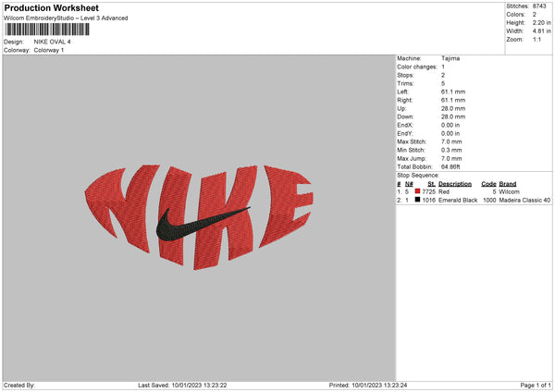Click the 'Description' column header
This screenshot has width=555, height=392.
[x=455, y=184]
